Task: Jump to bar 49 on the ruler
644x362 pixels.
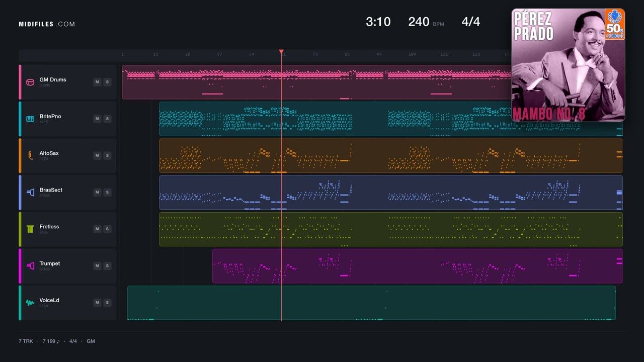Action: point(252,54)
